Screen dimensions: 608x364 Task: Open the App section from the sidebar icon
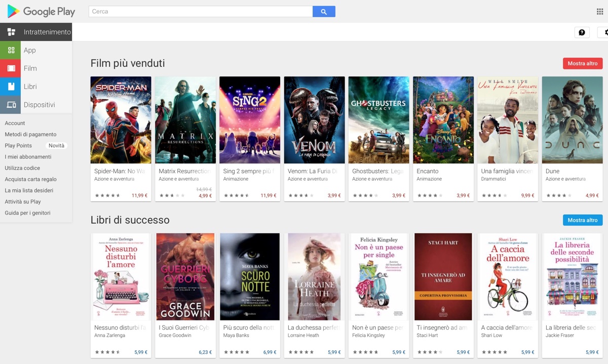[11, 50]
